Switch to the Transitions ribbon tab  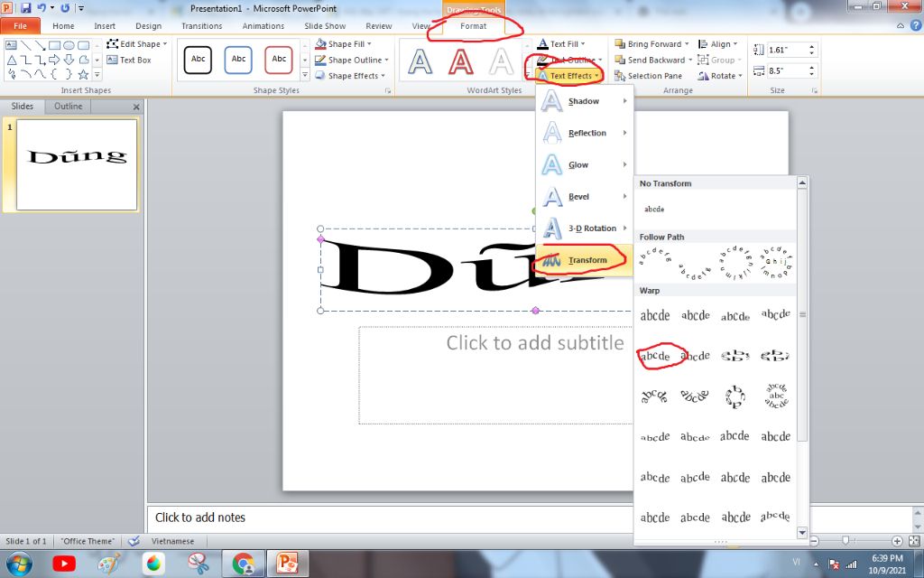coord(201,26)
